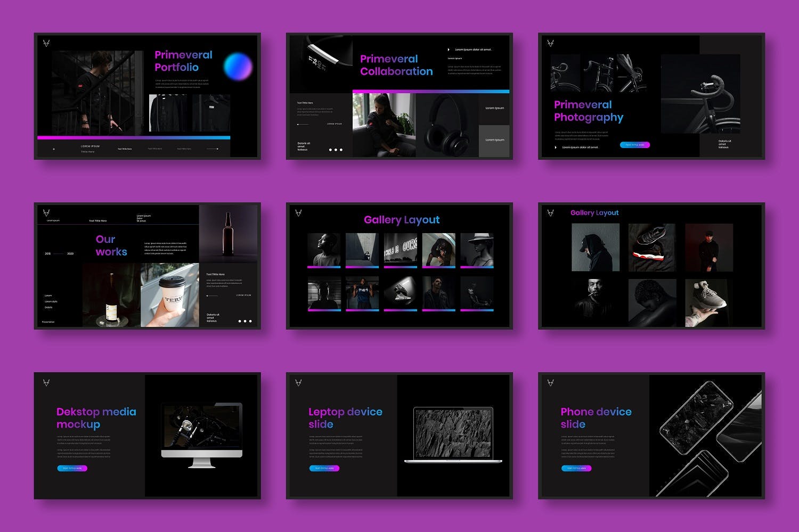Click the deer logo on Primeveral Portfolio slide
The image size is (799, 532).
[46, 43]
